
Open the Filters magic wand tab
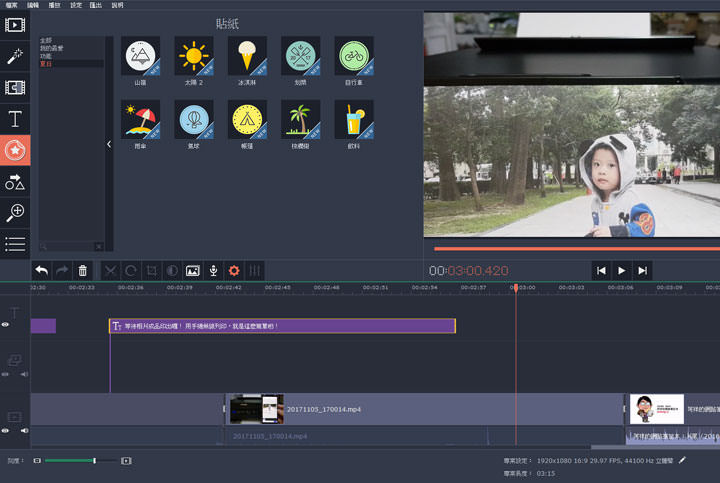coord(15,56)
